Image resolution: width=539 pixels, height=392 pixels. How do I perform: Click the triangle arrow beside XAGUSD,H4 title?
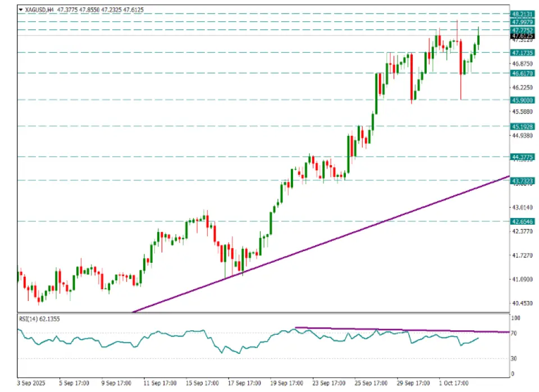[21, 10]
